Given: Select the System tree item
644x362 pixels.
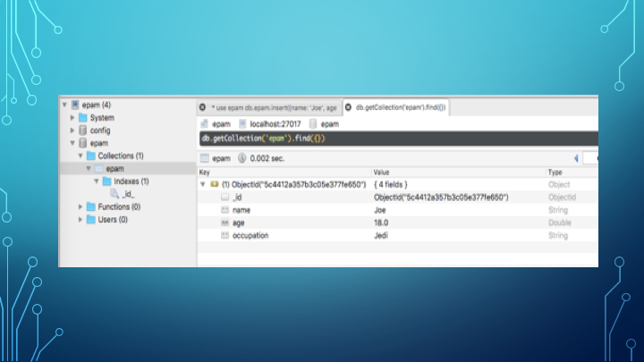Looking at the screenshot, I should [102, 118].
